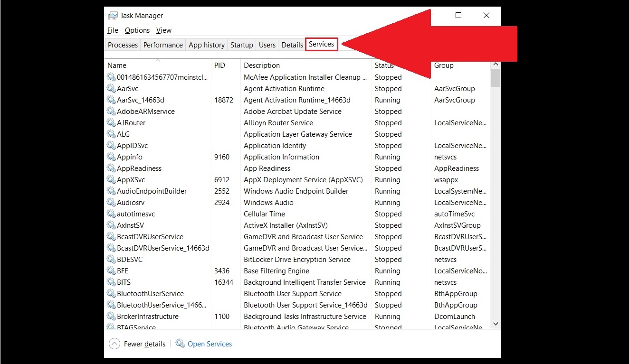Click the 'DcomLaunch' group cell
629x364 pixels.
pyautogui.click(x=455, y=316)
